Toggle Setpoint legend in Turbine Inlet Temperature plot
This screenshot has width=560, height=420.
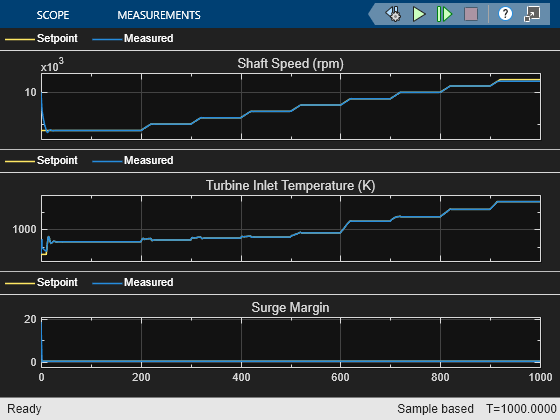click(41, 160)
